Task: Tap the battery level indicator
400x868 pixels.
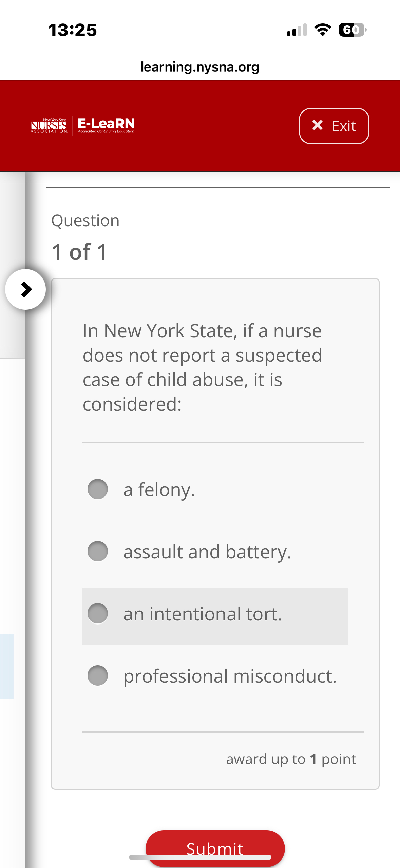Action: [x=352, y=30]
